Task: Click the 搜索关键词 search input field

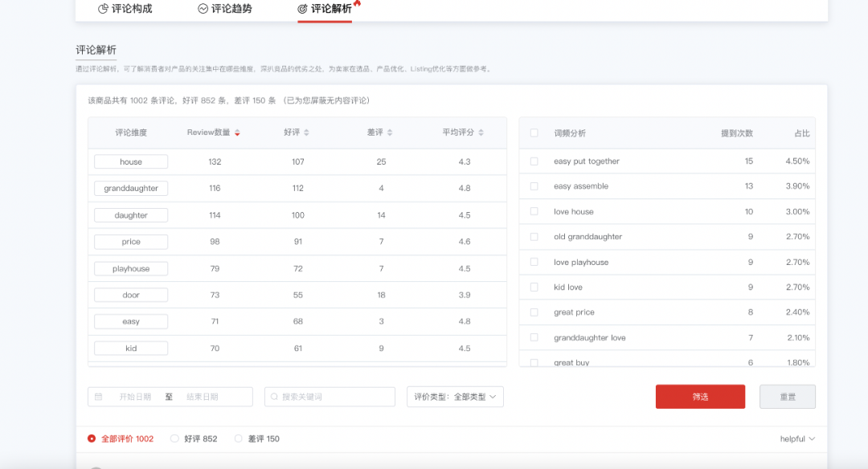Action: point(330,396)
